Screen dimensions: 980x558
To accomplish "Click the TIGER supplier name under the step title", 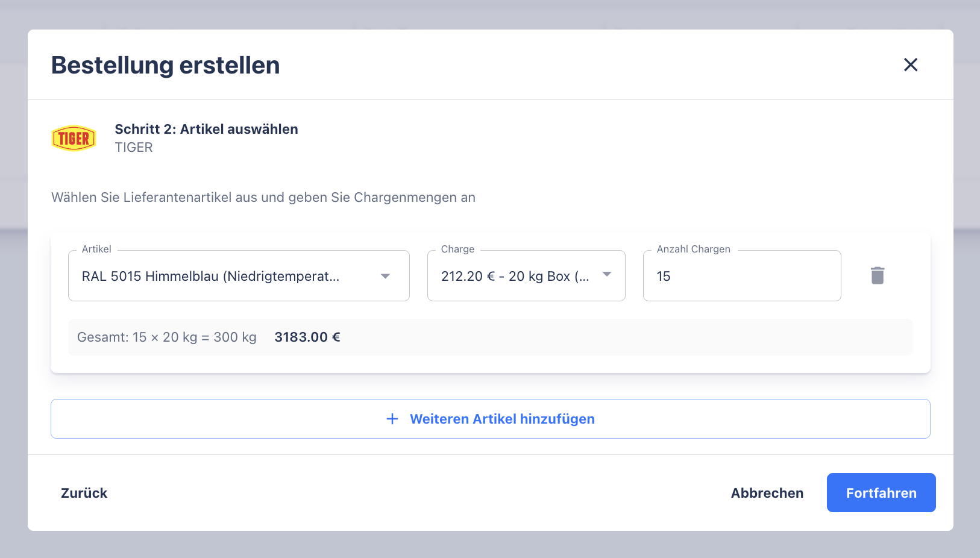I will click(134, 148).
